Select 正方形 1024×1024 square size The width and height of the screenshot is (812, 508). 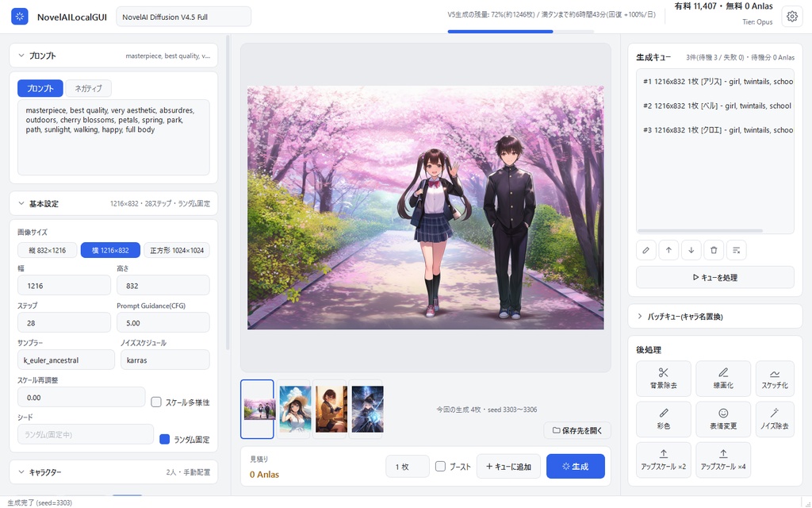pyautogui.click(x=177, y=250)
